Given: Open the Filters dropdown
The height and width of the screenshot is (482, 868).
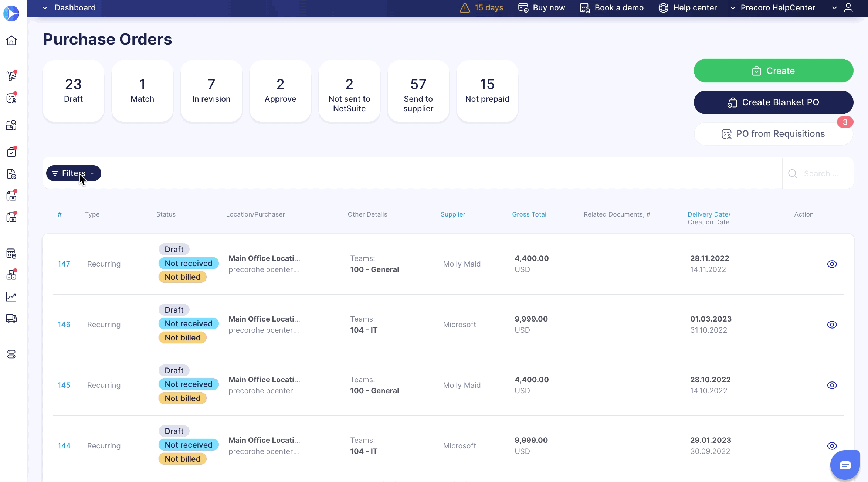Looking at the screenshot, I should coord(74,173).
